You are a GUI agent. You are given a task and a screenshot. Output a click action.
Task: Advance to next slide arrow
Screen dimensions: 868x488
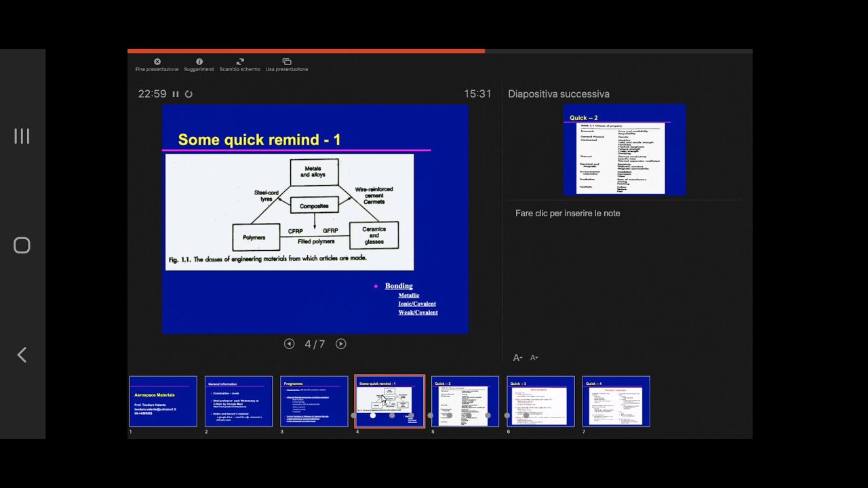click(341, 344)
